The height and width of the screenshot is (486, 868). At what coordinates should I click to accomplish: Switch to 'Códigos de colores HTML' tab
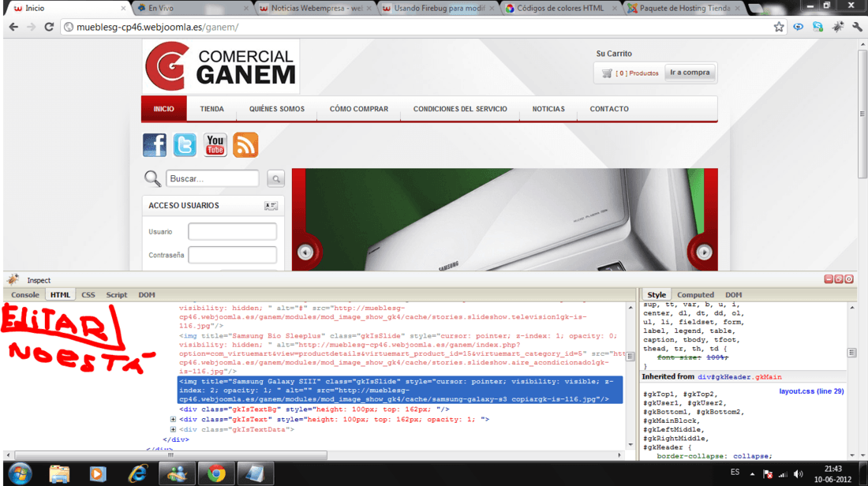point(560,9)
